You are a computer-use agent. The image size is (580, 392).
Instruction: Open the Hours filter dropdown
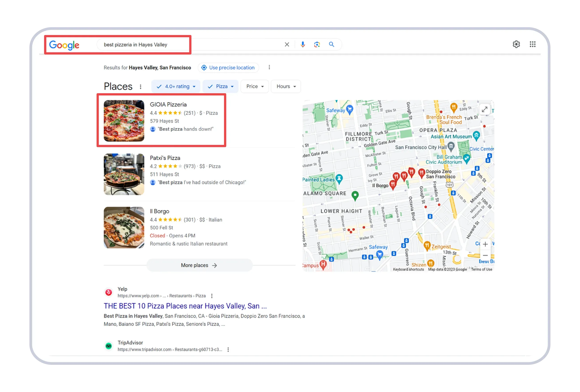286,86
